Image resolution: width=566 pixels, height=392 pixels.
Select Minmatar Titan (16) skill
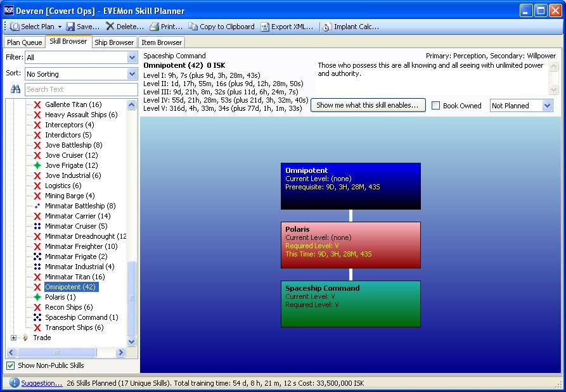click(75, 277)
